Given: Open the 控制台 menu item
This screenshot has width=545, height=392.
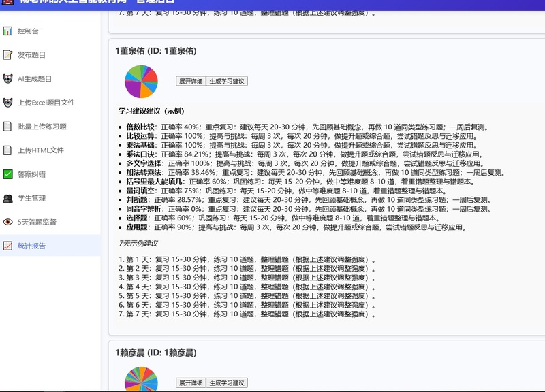Looking at the screenshot, I should [x=50, y=31].
